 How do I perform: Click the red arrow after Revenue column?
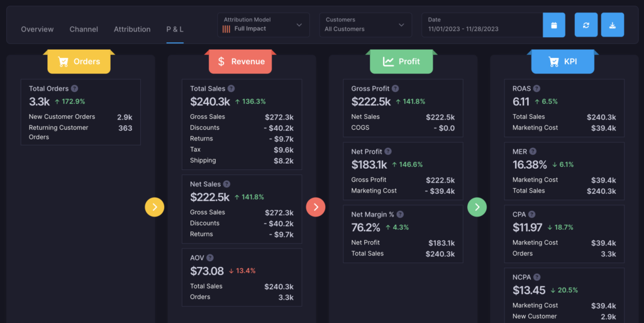(x=316, y=207)
